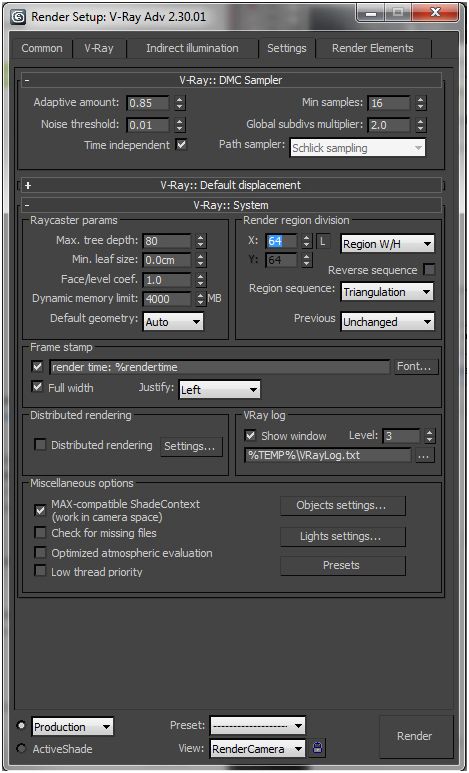The width and height of the screenshot is (469, 773).
Task: Click the Global subdivs multiplier spinner
Action: pos(420,124)
